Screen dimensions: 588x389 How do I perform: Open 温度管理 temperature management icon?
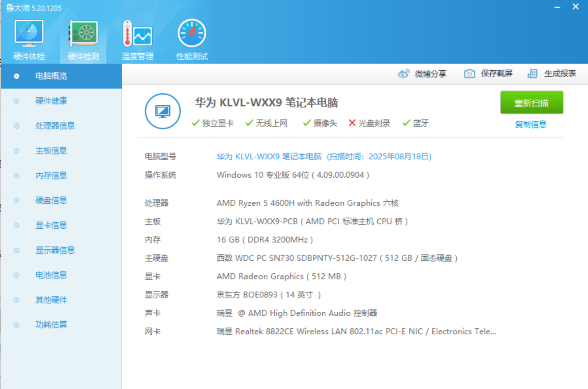point(137,33)
